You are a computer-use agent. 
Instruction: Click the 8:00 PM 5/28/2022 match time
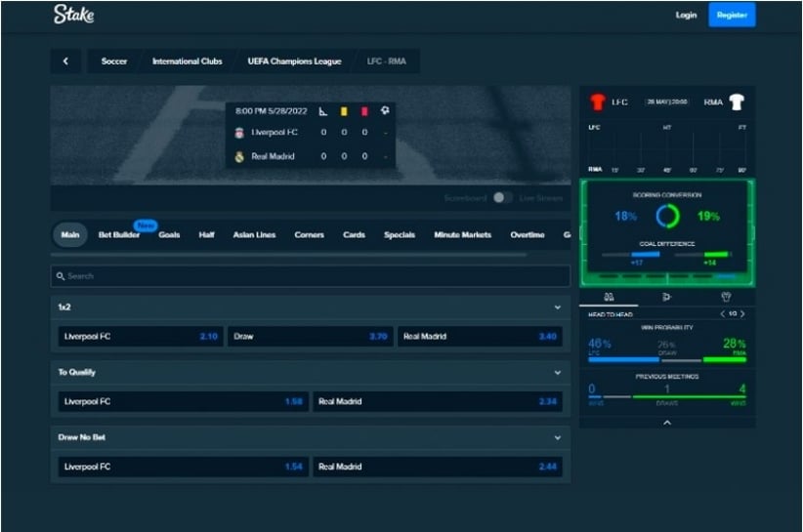point(271,111)
